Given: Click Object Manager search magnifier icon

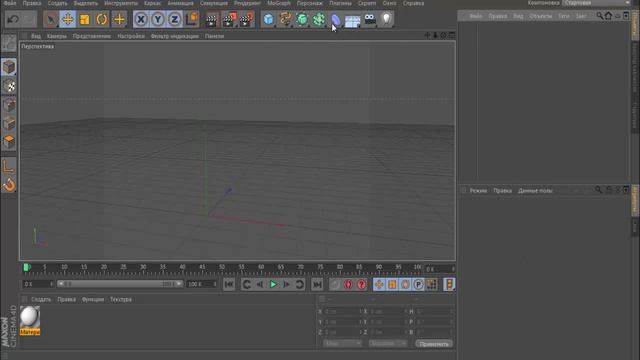Looking at the screenshot, I should click(x=600, y=16).
